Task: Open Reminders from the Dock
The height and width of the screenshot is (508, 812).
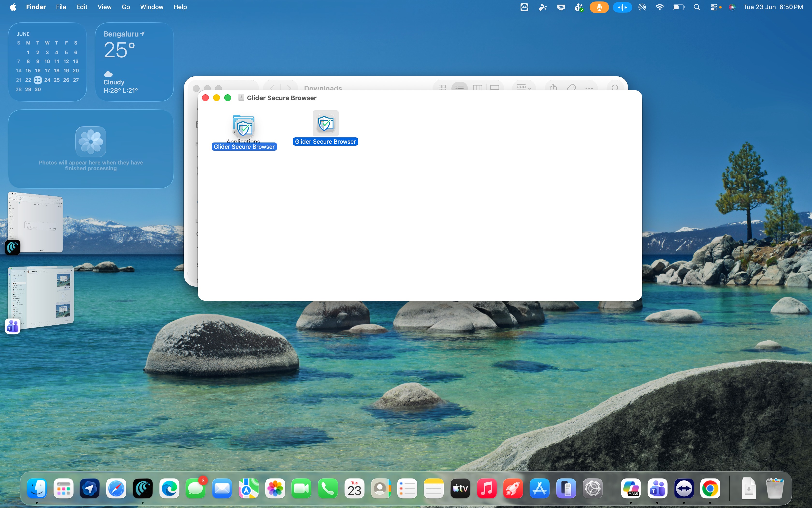Action: (x=407, y=488)
